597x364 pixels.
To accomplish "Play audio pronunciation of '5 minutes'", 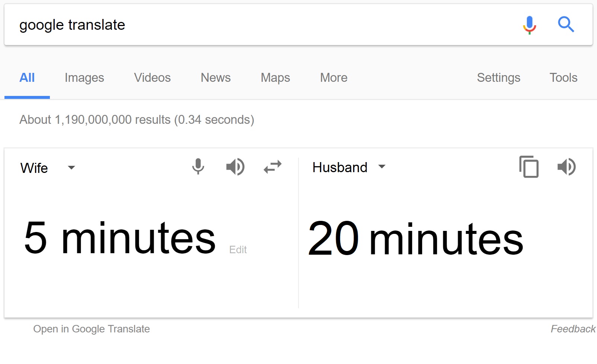I will pos(235,167).
